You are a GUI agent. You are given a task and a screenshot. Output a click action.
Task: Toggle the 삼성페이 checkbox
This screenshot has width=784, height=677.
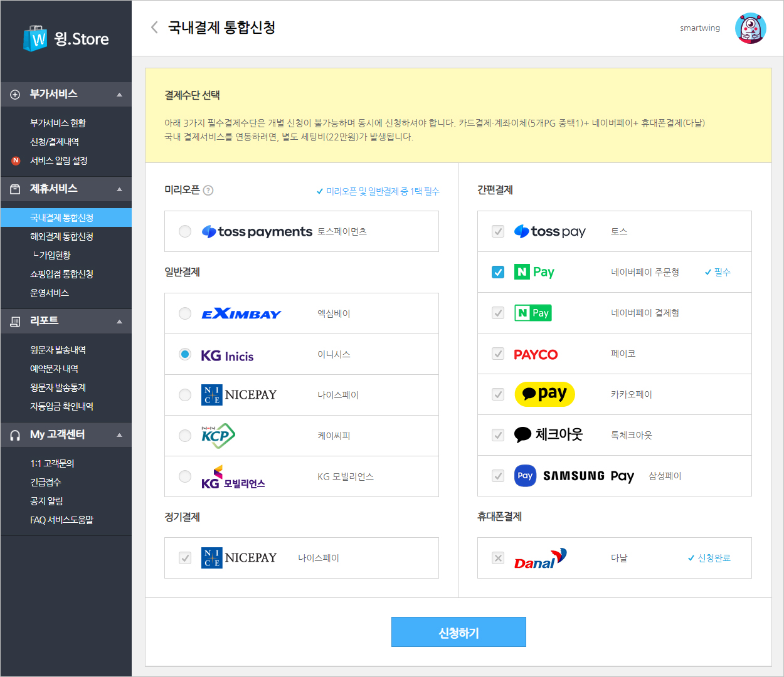point(498,476)
